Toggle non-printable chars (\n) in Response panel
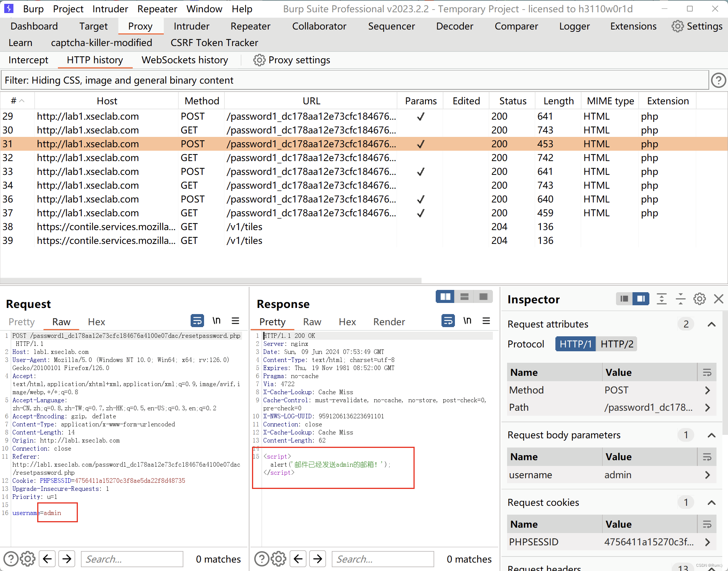 click(467, 321)
